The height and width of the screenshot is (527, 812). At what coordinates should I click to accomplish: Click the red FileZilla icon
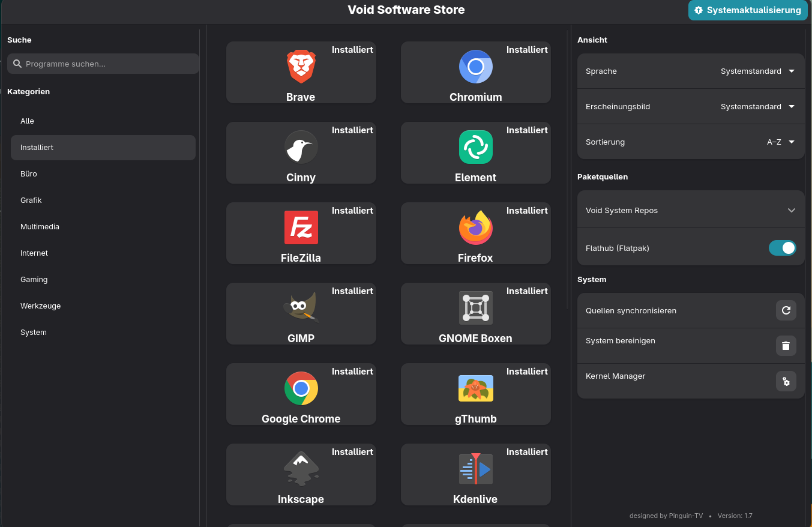301,227
